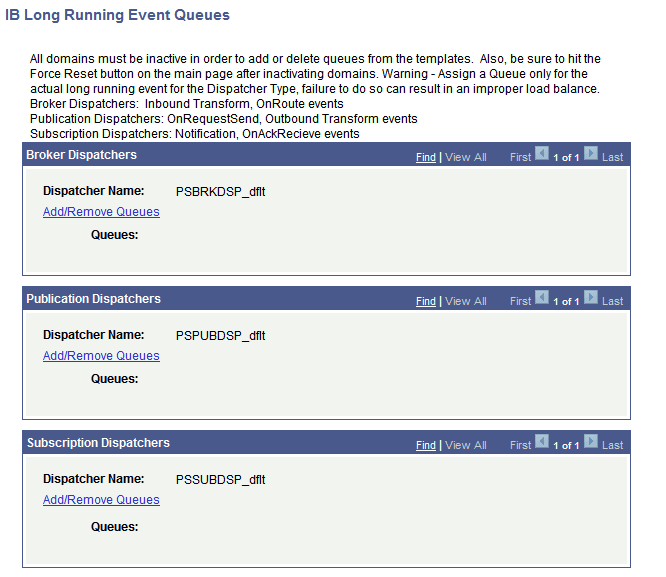Click Last in Broker Dispatchers header
Screen dimensions: 666x577
[x=612, y=157]
